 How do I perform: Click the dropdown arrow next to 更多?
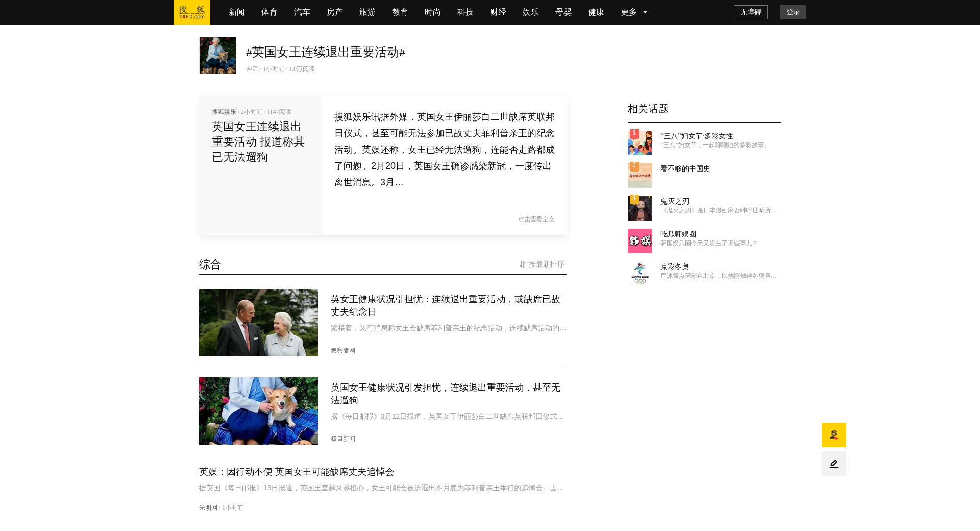[645, 12]
